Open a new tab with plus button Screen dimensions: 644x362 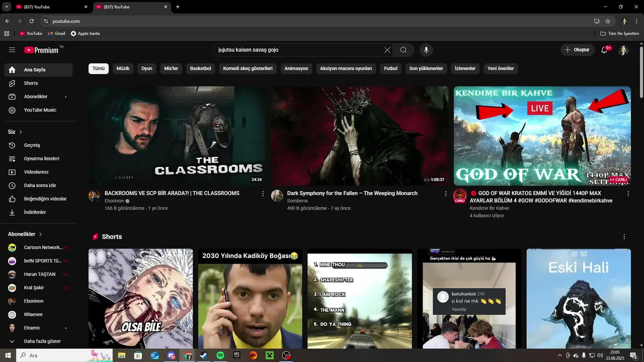tap(178, 7)
